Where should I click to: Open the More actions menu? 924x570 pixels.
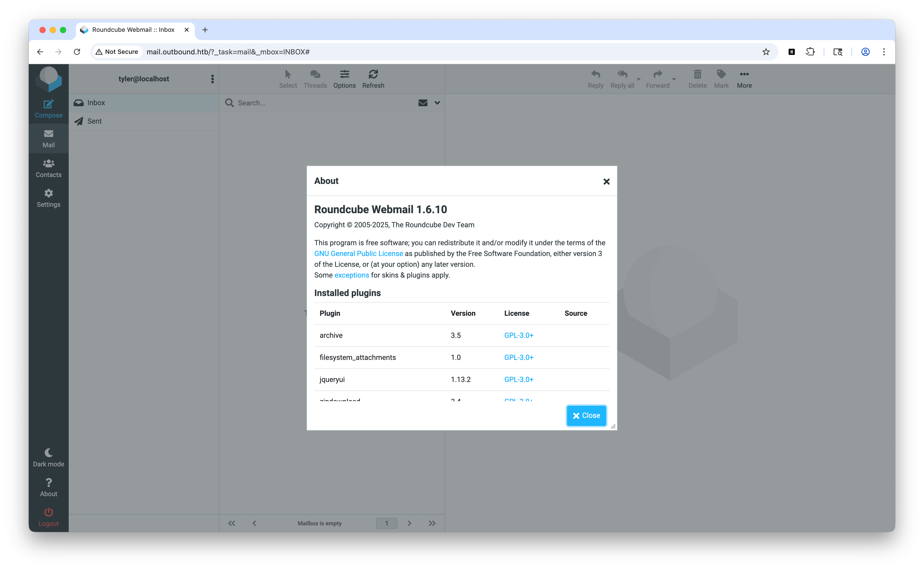coord(744,79)
